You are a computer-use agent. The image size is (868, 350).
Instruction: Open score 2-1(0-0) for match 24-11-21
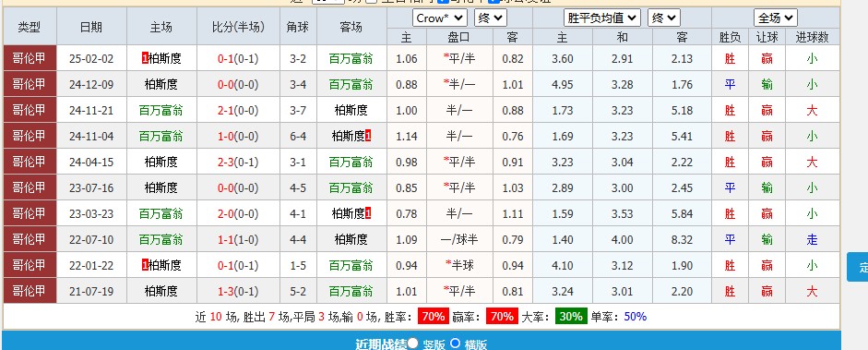coord(238,111)
